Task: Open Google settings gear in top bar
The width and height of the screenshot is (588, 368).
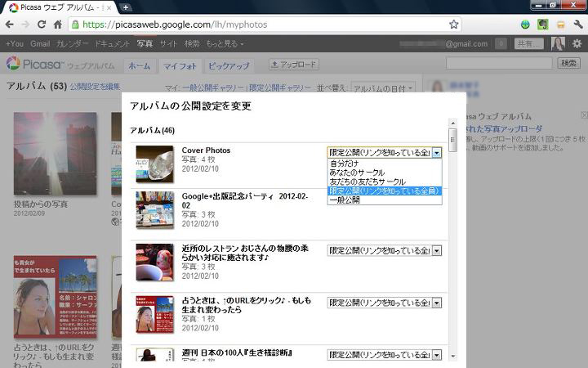Action: pos(577,43)
